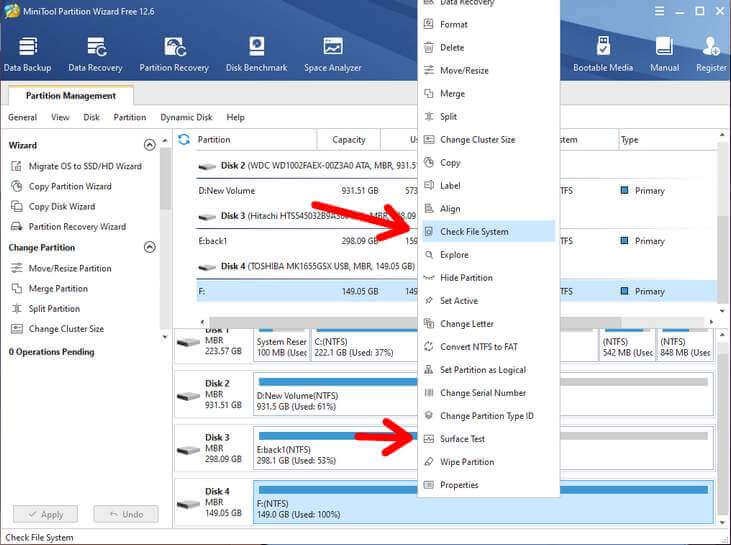This screenshot has width=731, height=545.
Task: Start Disk Benchmark
Action: click(256, 55)
